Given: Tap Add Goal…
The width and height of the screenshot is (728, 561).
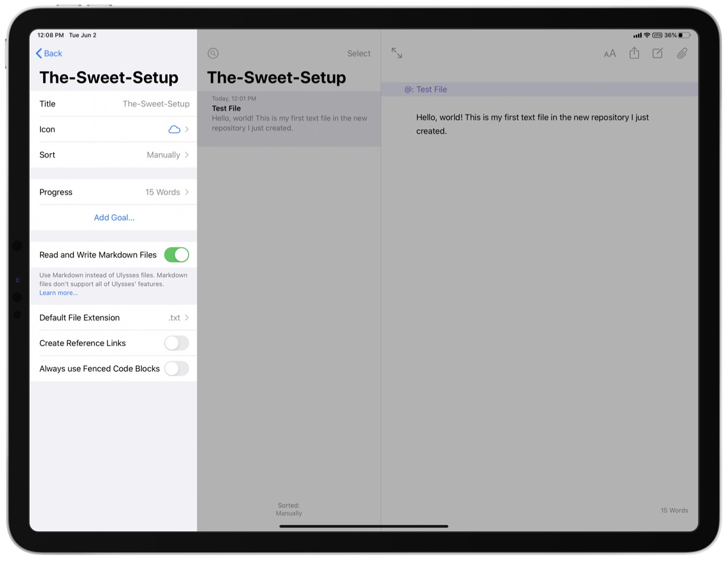Looking at the screenshot, I should (x=114, y=217).
